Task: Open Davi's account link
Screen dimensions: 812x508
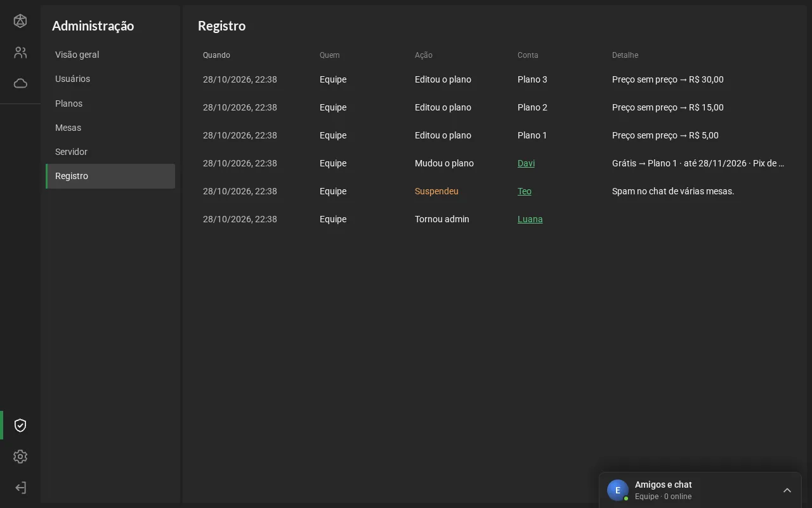Action: click(x=526, y=163)
